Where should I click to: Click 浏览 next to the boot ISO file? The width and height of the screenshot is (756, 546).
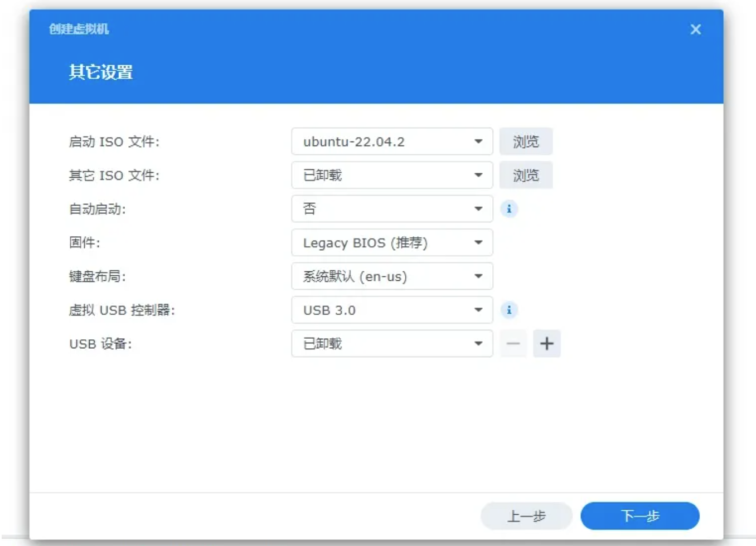(525, 141)
